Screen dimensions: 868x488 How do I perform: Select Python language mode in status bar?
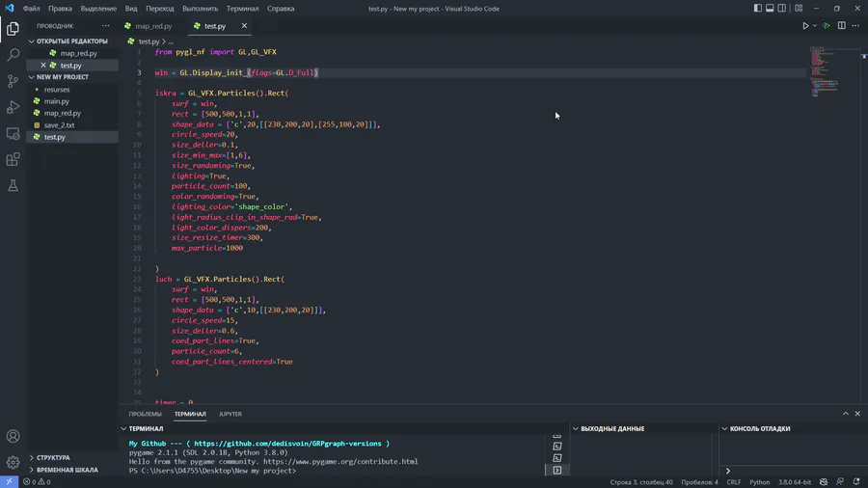760,482
